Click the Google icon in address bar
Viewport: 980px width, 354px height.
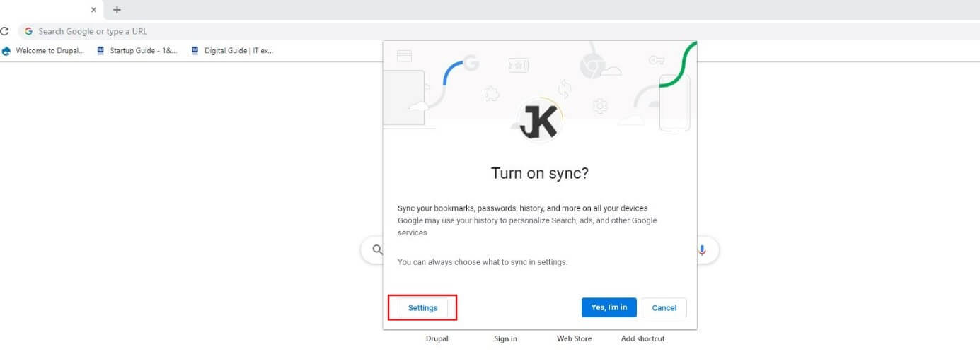(29, 31)
